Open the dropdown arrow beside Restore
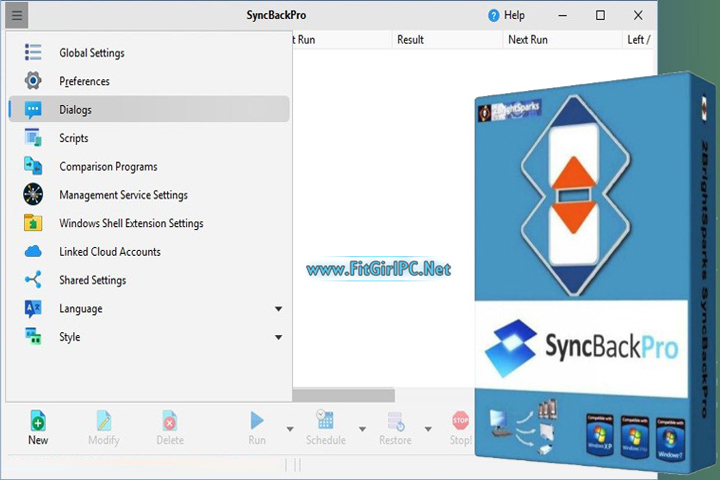Viewport: 720px width, 480px height. [428, 429]
